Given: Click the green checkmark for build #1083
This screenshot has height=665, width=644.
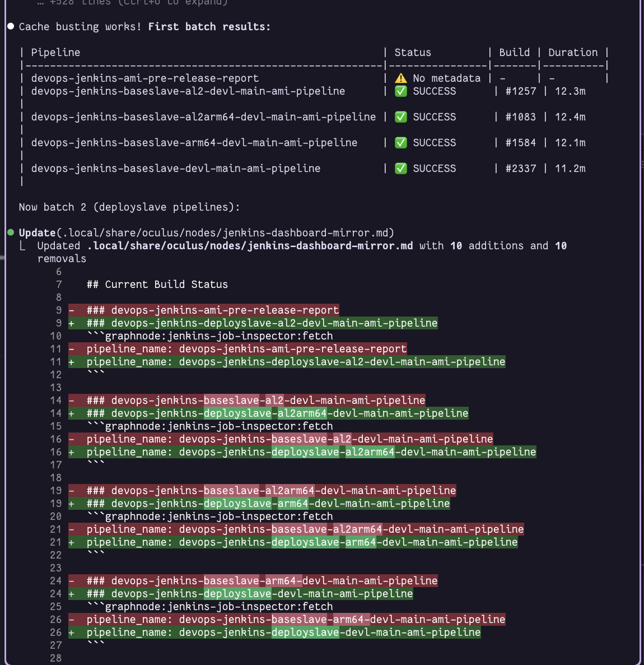Looking at the screenshot, I should click(x=401, y=117).
